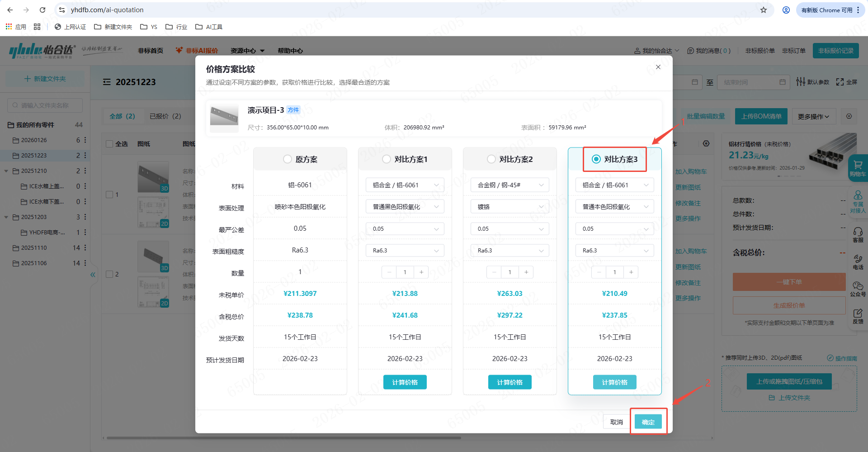Screen dimensions: 868x452
Task: Click the feedback icon in sidebar
Action: 858,316
